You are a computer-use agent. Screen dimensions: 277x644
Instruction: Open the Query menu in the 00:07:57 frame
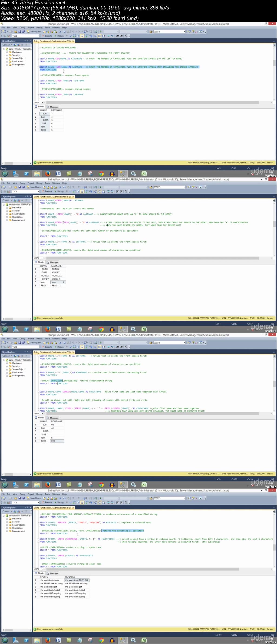22,183
